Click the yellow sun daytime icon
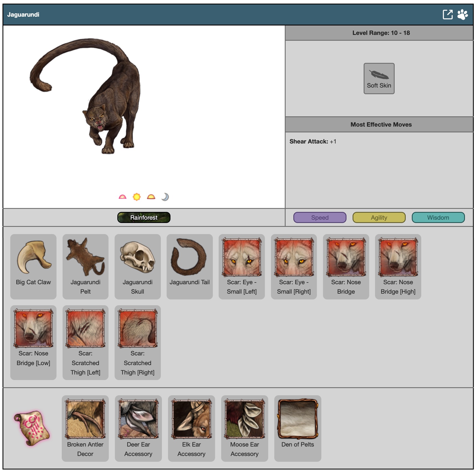This screenshot has height=472, width=476. tap(137, 197)
